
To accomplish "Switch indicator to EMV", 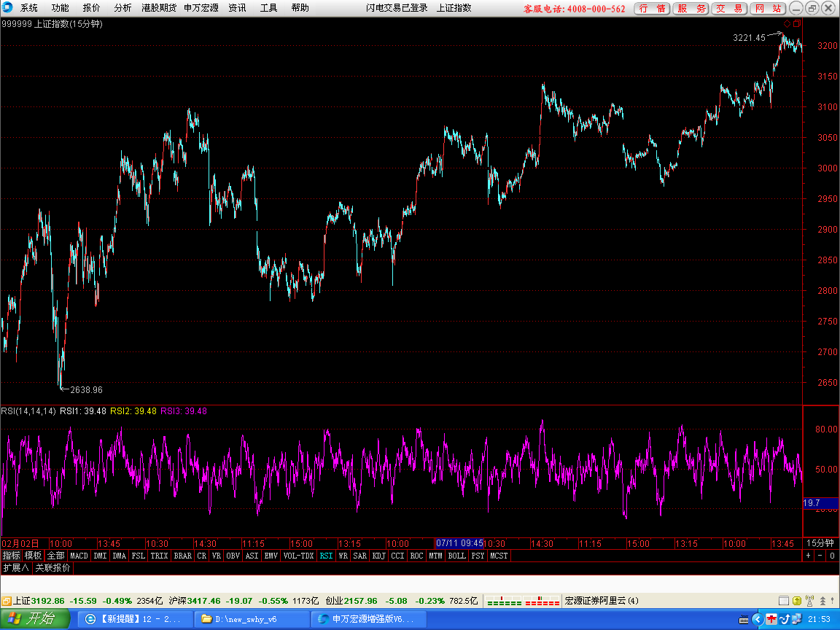I will click(271, 556).
